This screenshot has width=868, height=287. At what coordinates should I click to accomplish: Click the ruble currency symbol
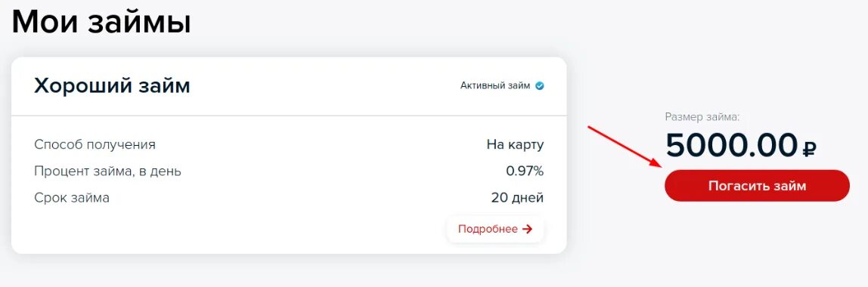(x=809, y=147)
